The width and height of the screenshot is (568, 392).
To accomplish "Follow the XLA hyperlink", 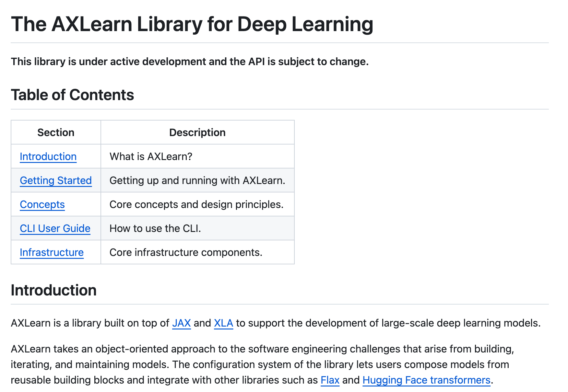I will click(223, 323).
